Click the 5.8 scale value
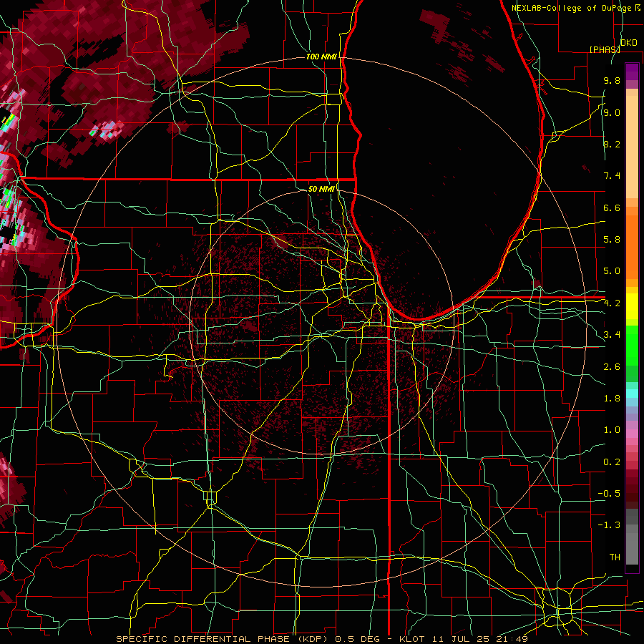The width and height of the screenshot is (644, 644). (612, 240)
